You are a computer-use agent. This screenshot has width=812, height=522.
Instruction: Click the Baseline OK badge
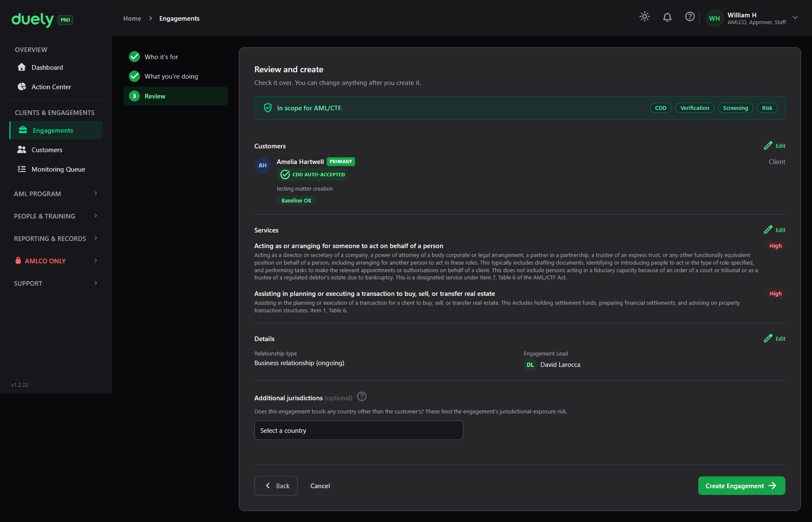click(x=296, y=200)
